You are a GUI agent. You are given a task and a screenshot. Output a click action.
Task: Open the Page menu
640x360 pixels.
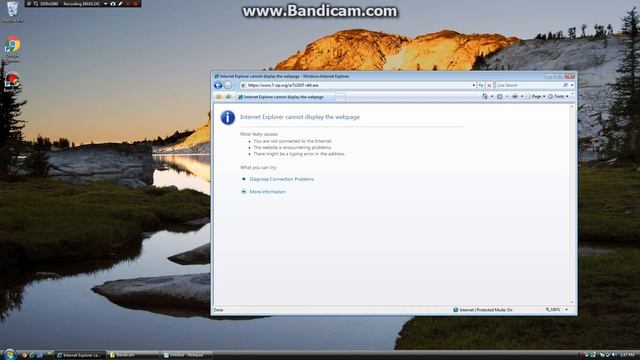[535, 96]
